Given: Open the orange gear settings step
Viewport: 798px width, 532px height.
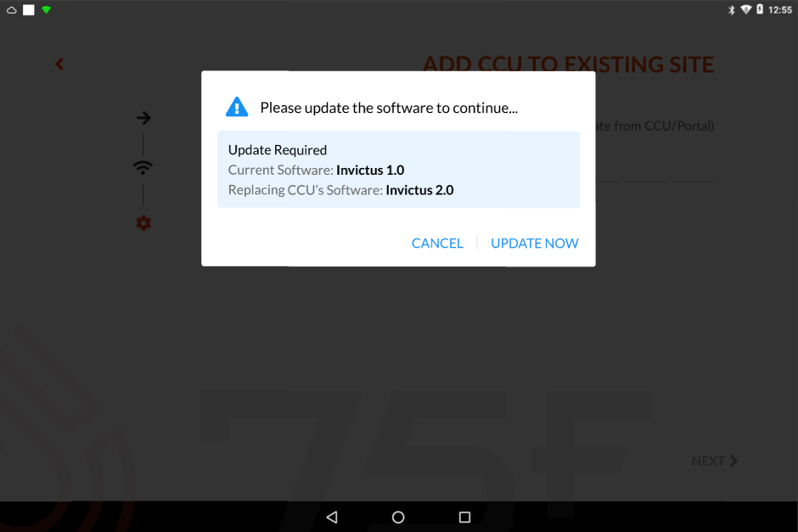Looking at the screenshot, I should coord(143,223).
